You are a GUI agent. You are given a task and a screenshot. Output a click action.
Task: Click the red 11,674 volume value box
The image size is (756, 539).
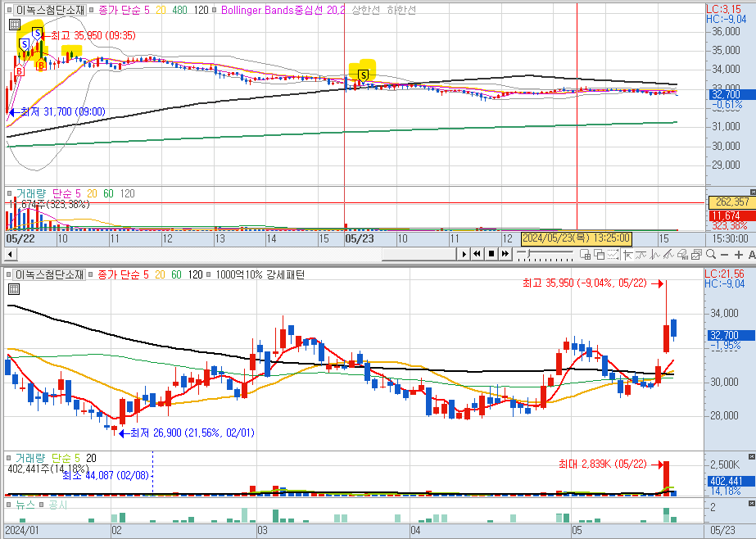[x=732, y=215]
